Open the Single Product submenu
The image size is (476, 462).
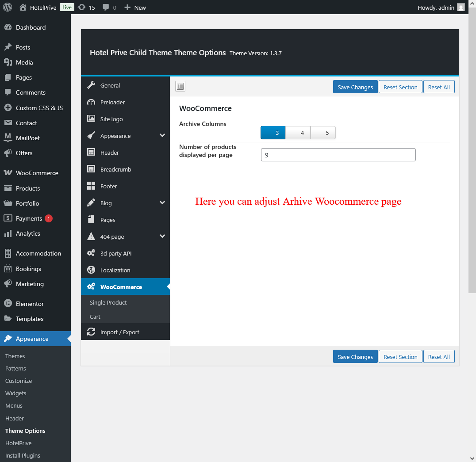(108, 302)
